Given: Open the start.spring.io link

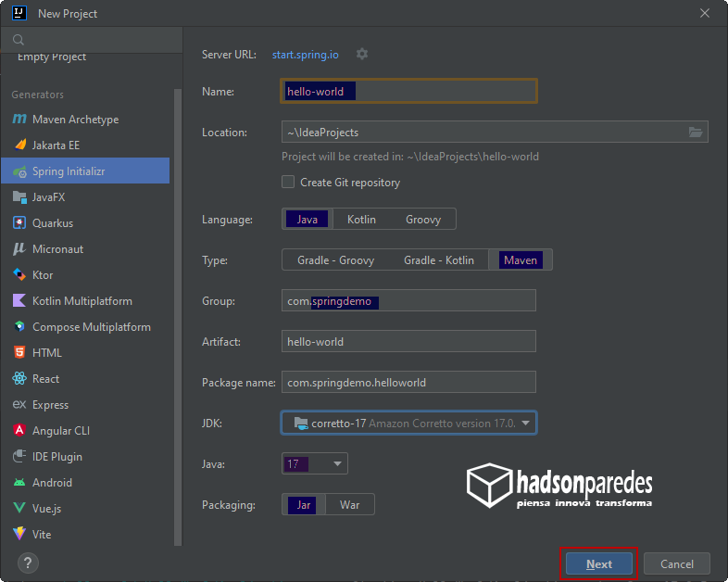Looking at the screenshot, I should [305, 55].
